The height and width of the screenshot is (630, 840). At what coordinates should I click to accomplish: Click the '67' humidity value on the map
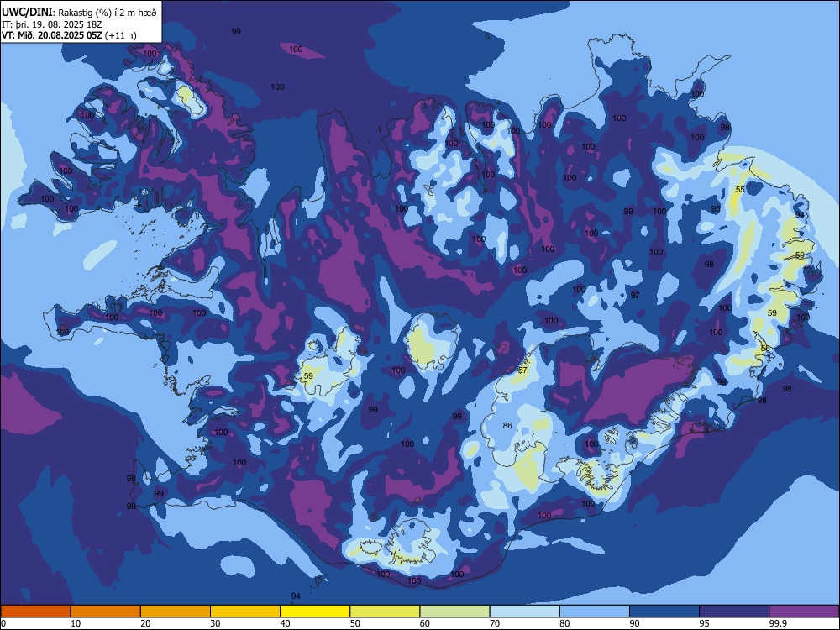coord(522,370)
